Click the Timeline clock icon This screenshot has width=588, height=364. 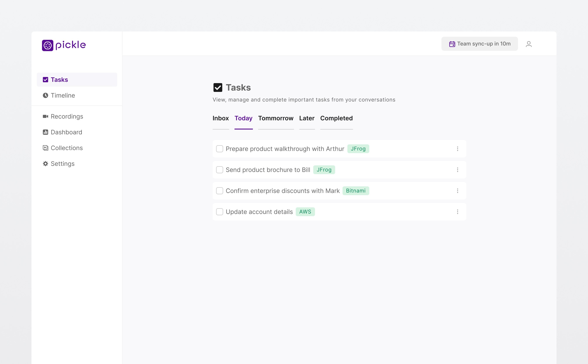[x=45, y=95]
